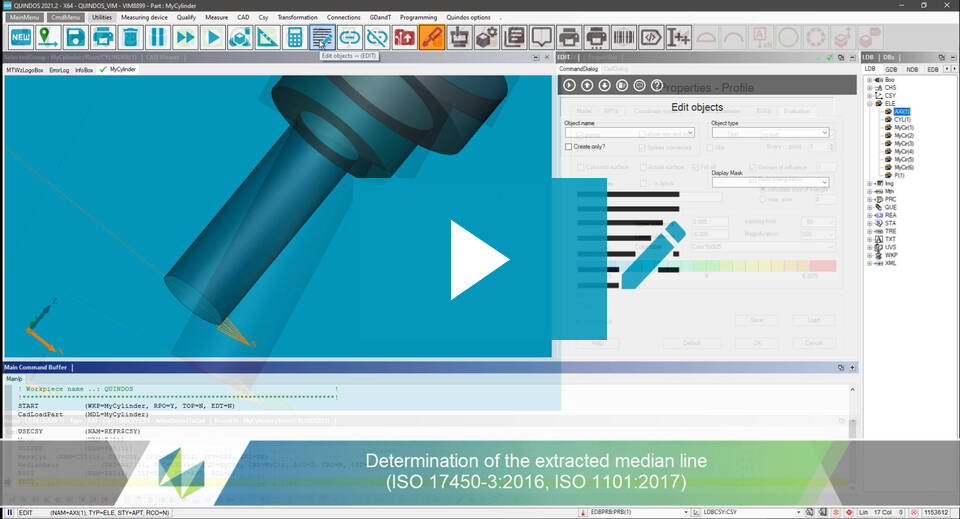Expand the Boo tree node
Image resolution: width=960 pixels, height=519 pixels.
click(x=869, y=80)
